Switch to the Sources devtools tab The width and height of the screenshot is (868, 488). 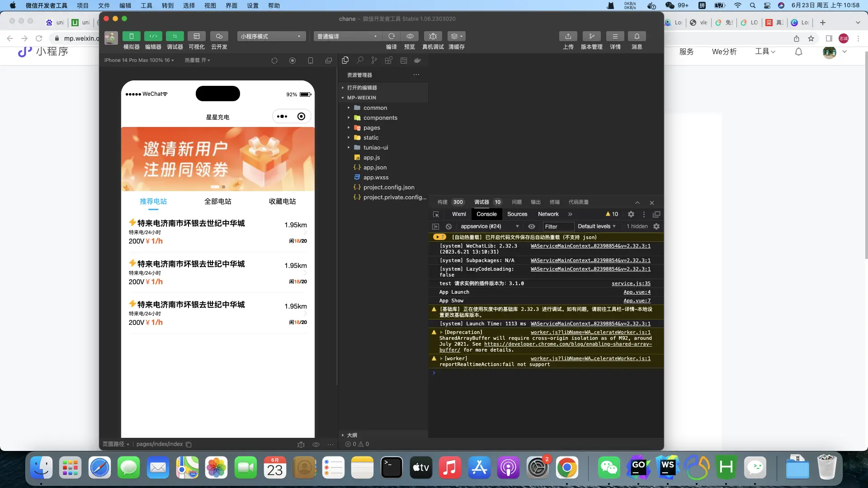(x=517, y=214)
